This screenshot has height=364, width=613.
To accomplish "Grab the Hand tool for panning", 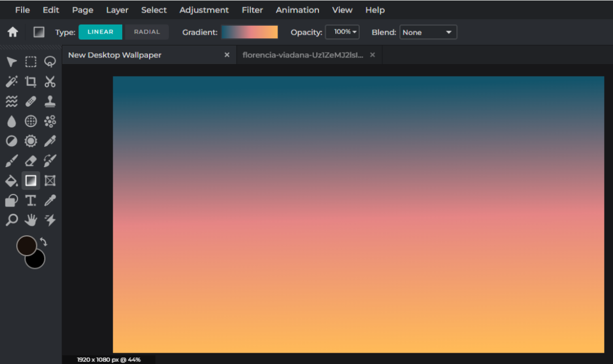I will click(x=31, y=220).
